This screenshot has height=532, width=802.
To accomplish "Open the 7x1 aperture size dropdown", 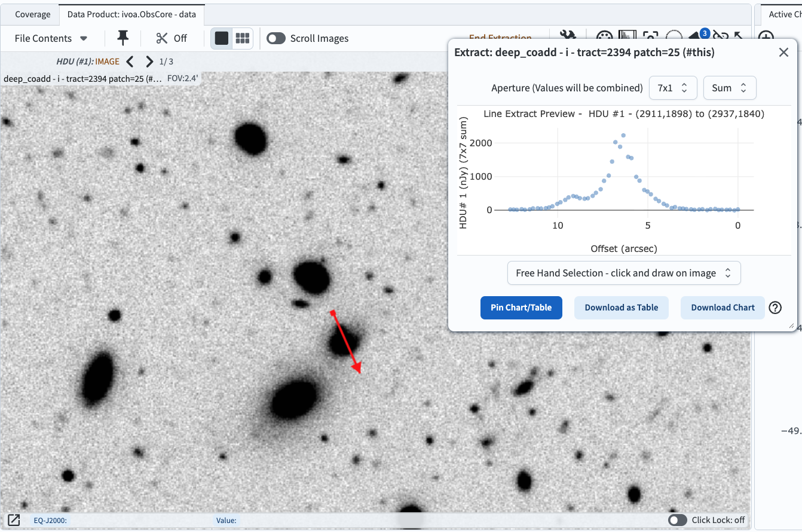I will pyautogui.click(x=672, y=88).
